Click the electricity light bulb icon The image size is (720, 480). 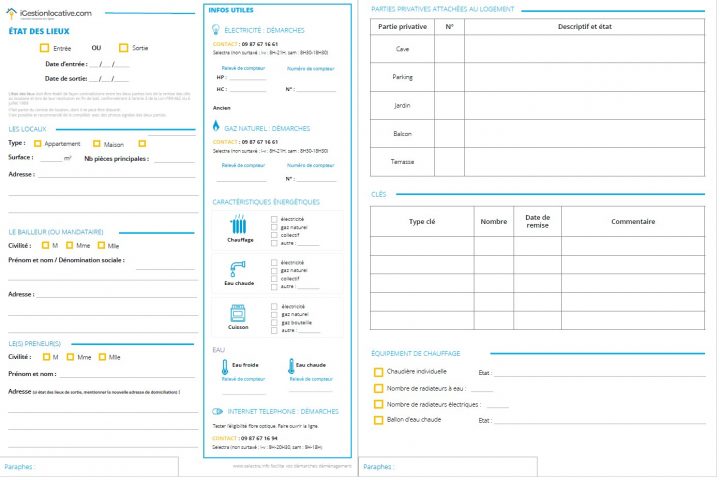216,30
